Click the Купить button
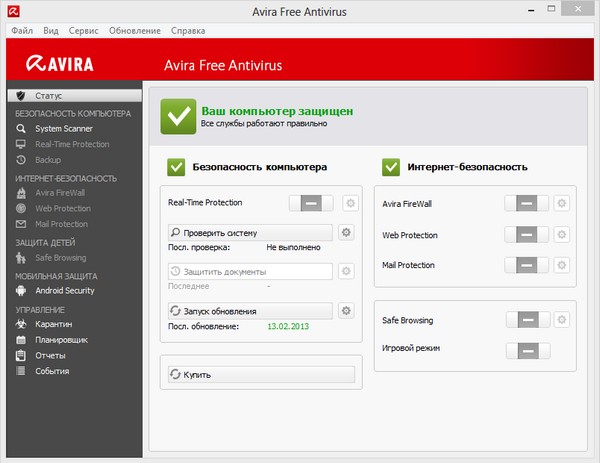 point(260,374)
